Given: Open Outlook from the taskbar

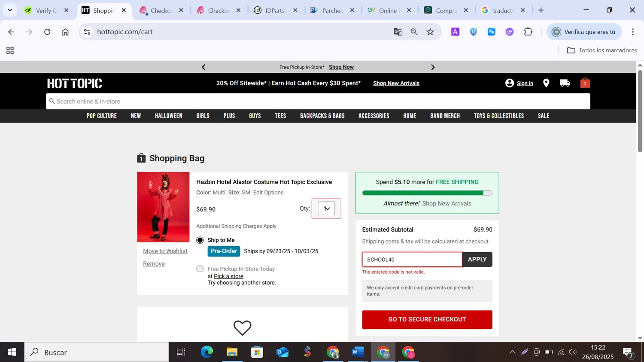Looking at the screenshot, I should pos(282,352).
